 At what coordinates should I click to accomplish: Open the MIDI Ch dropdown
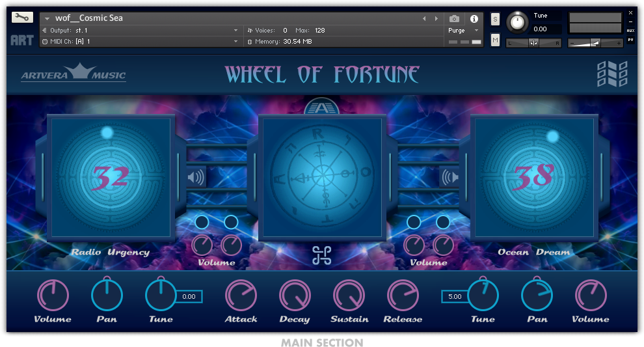pos(235,42)
